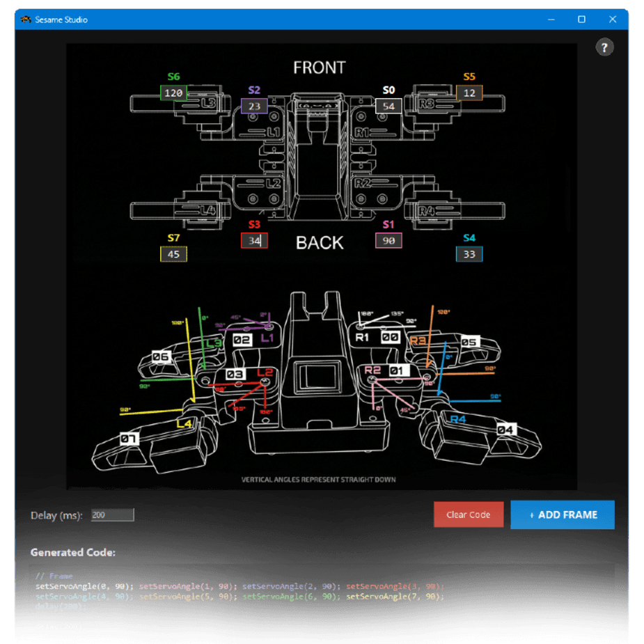Select the S1 servo angle field
This screenshot has width=644, height=644.
tap(388, 241)
